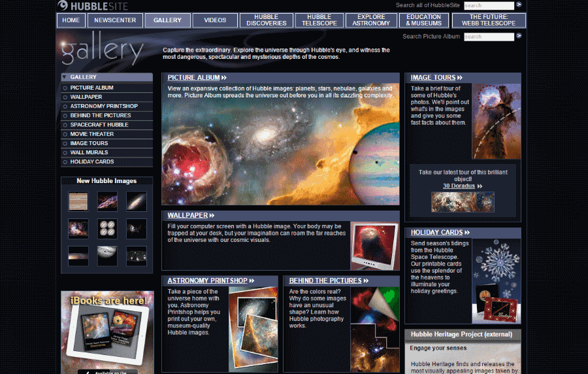Select Holiday Cards in the sidebar

click(x=106, y=161)
